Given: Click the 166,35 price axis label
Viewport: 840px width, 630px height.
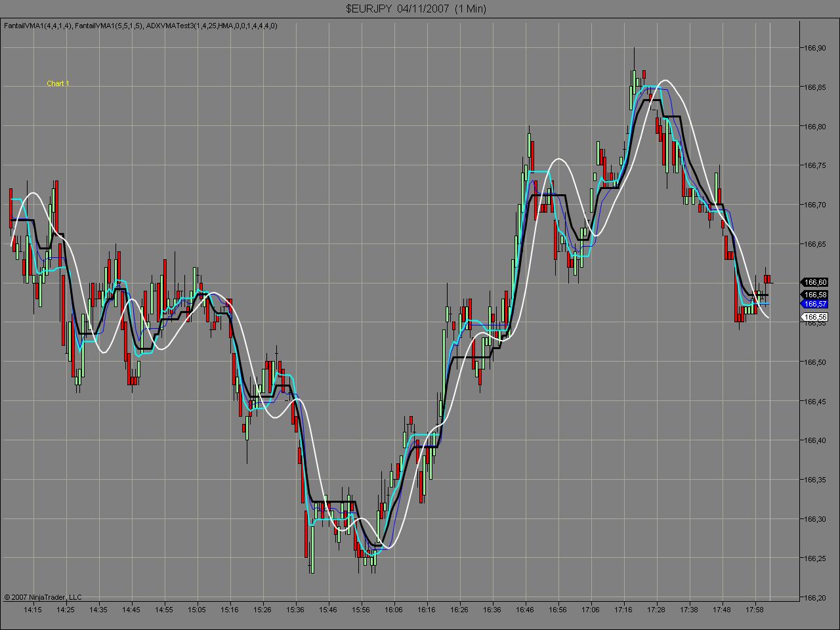Looking at the screenshot, I should coord(815,480).
